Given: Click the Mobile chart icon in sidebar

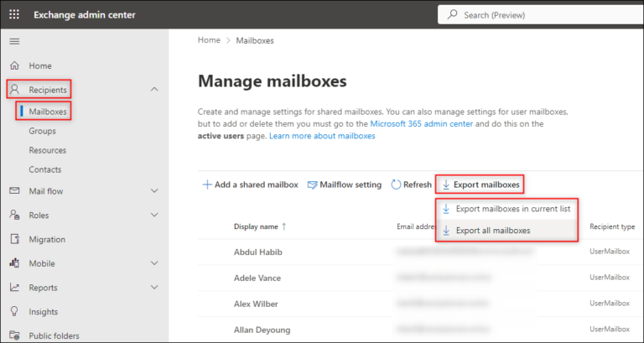Looking at the screenshot, I should point(14,263).
